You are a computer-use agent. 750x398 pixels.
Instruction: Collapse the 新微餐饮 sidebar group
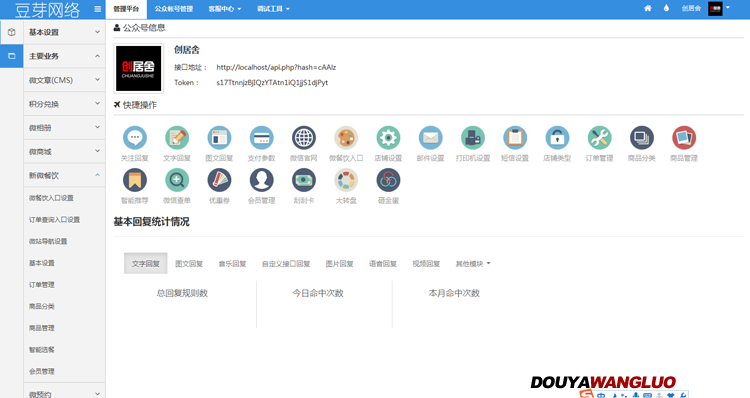(64, 176)
